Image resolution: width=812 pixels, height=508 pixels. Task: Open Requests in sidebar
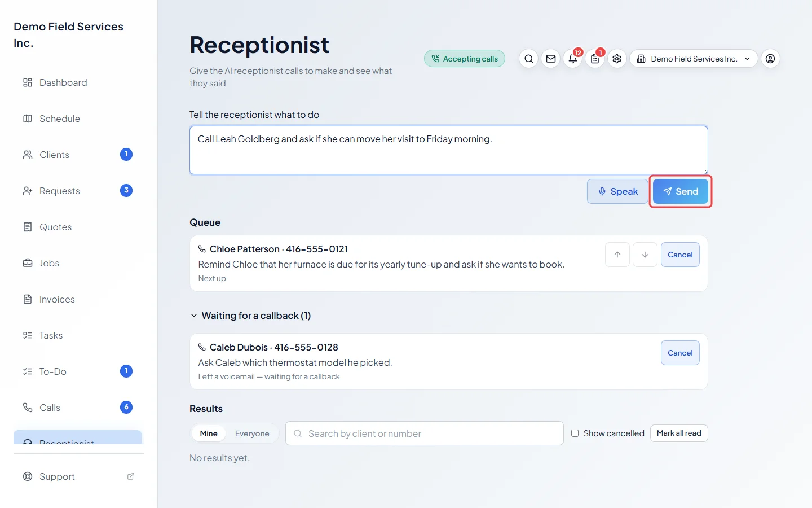point(78,191)
